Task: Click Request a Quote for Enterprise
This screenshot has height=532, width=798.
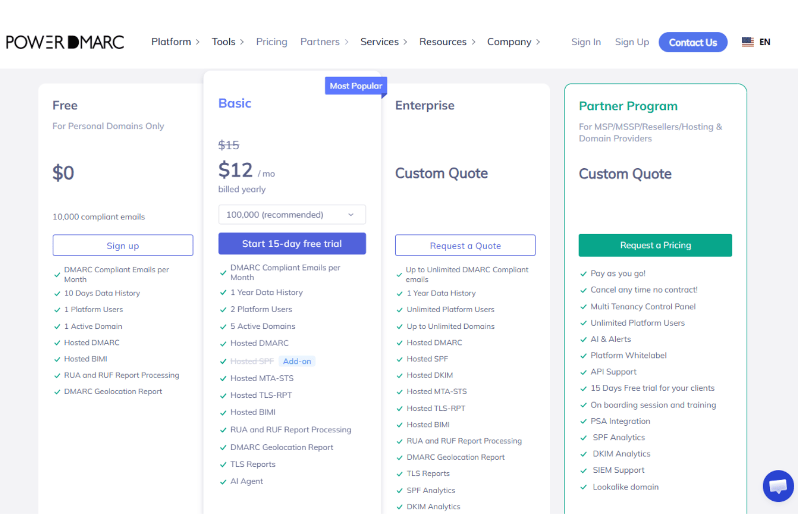Action: click(465, 245)
